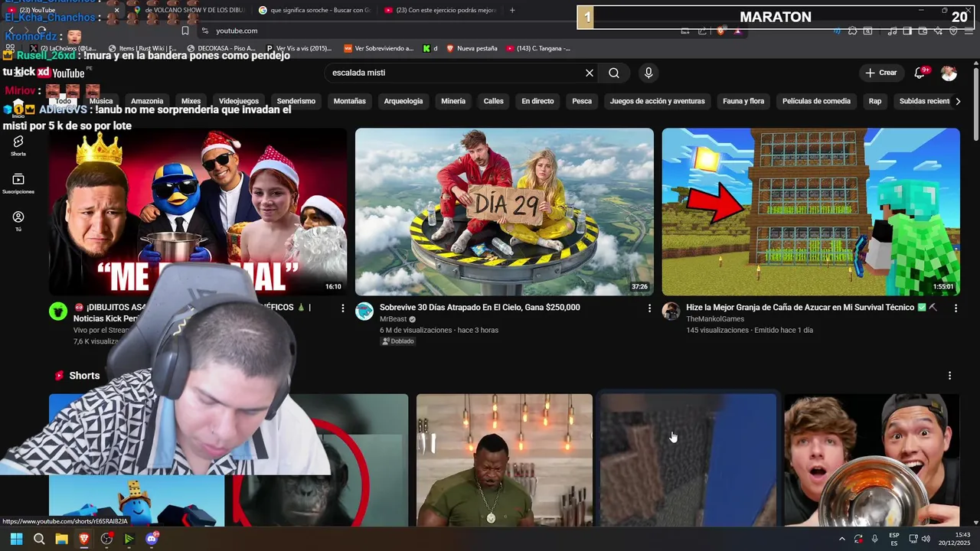Image resolution: width=980 pixels, height=551 pixels.
Task: Open more options for Noticias Kick video
Action: [342, 308]
